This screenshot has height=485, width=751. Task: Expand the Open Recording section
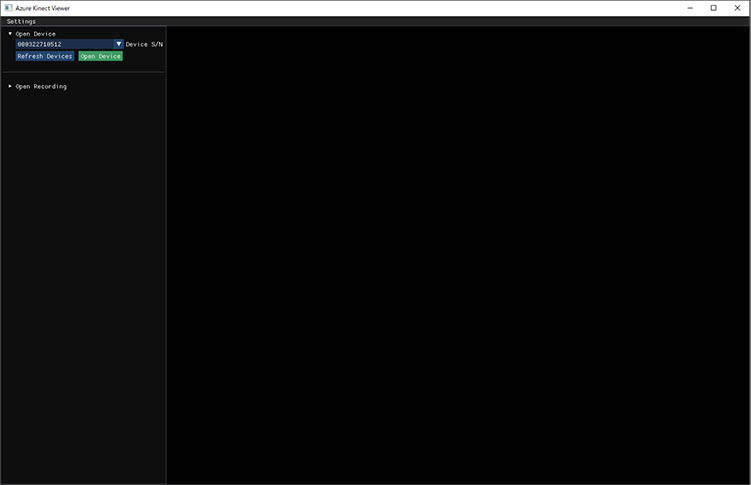point(10,86)
